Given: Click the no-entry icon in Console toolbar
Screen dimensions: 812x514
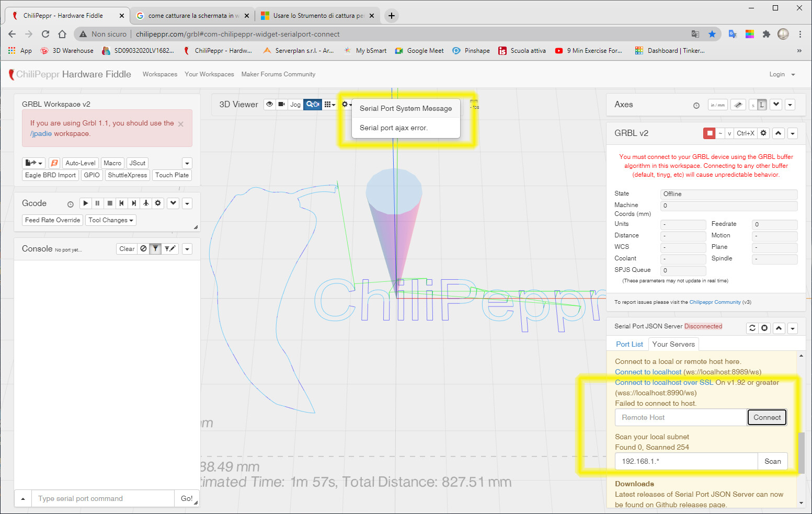Looking at the screenshot, I should coord(144,249).
